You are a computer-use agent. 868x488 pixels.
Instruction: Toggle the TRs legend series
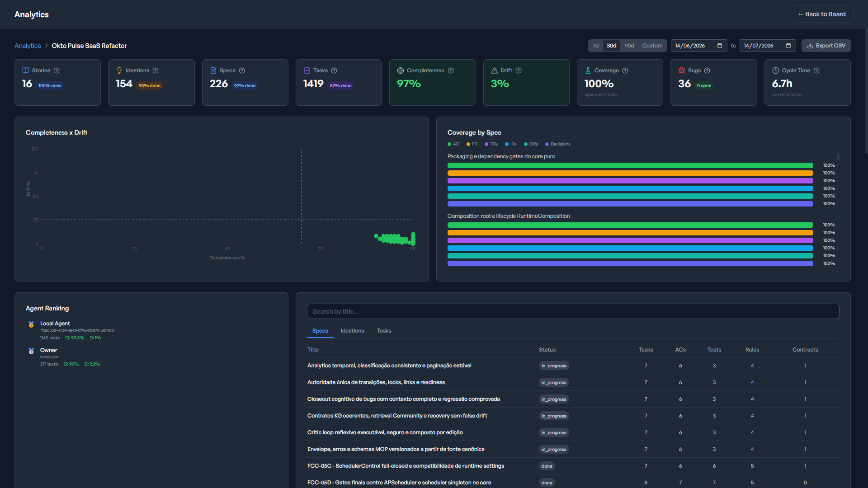point(491,144)
